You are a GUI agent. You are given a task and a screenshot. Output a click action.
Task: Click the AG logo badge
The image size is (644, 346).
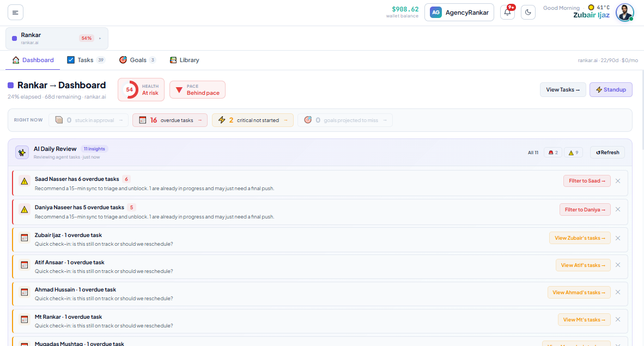tap(436, 13)
